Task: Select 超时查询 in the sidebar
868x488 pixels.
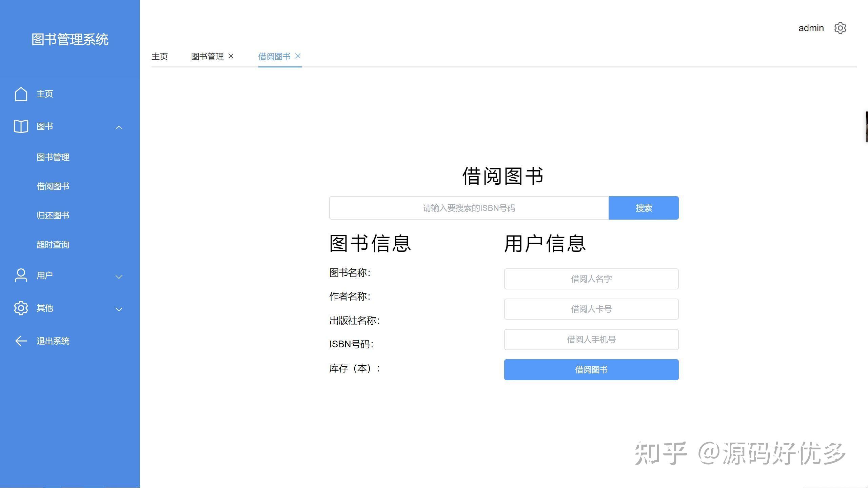Action: pos(53,244)
